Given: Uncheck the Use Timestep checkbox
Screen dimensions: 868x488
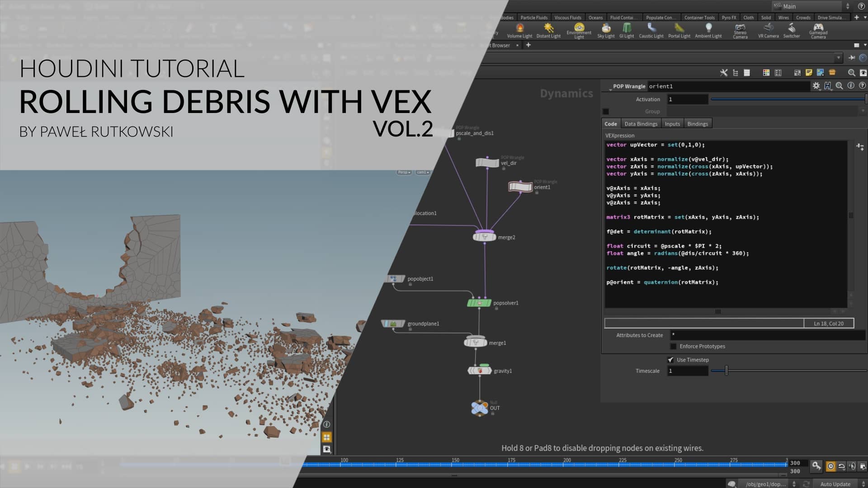Looking at the screenshot, I should (x=671, y=360).
